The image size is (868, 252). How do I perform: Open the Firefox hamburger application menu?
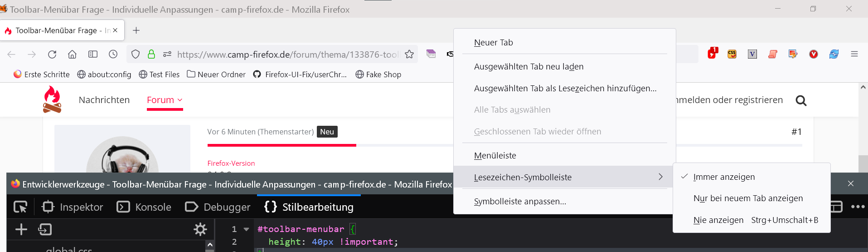click(x=854, y=54)
